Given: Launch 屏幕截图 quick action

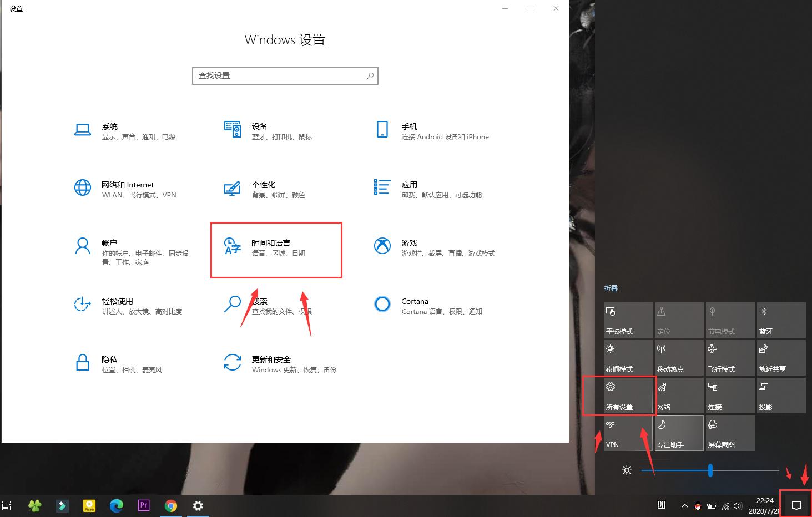Looking at the screenshot, I should coord(730,433).
